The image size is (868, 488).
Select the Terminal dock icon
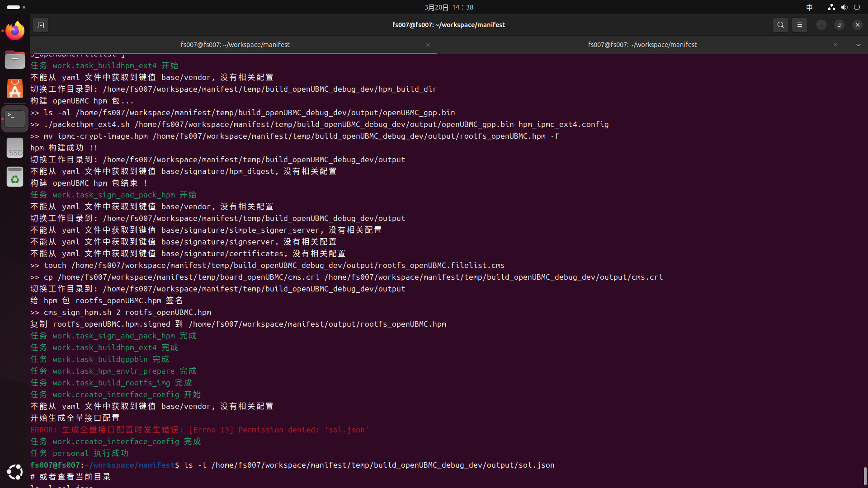15,118
